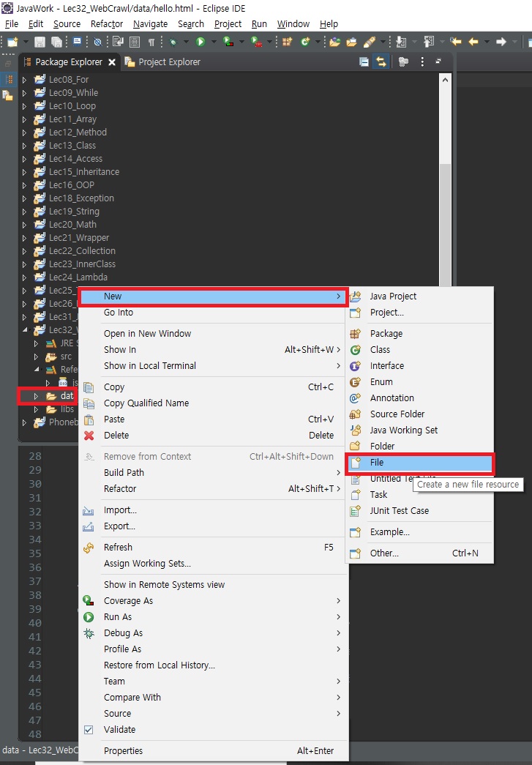Expand the Lec13_Class project
The height and width of the screenshot is (765, 532).
coord(24,146)
